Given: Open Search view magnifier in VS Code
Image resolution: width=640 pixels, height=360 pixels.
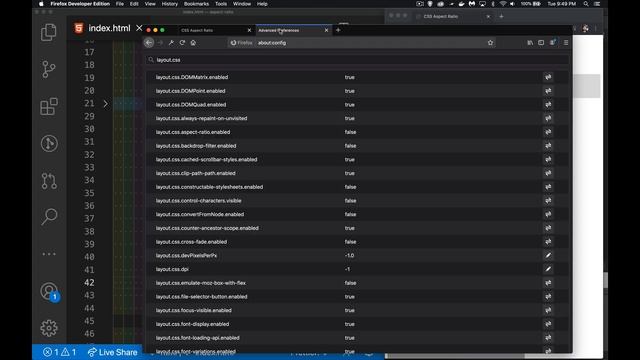Looking at the screenshot, I should pyautogui.click(x=49, y=217).
